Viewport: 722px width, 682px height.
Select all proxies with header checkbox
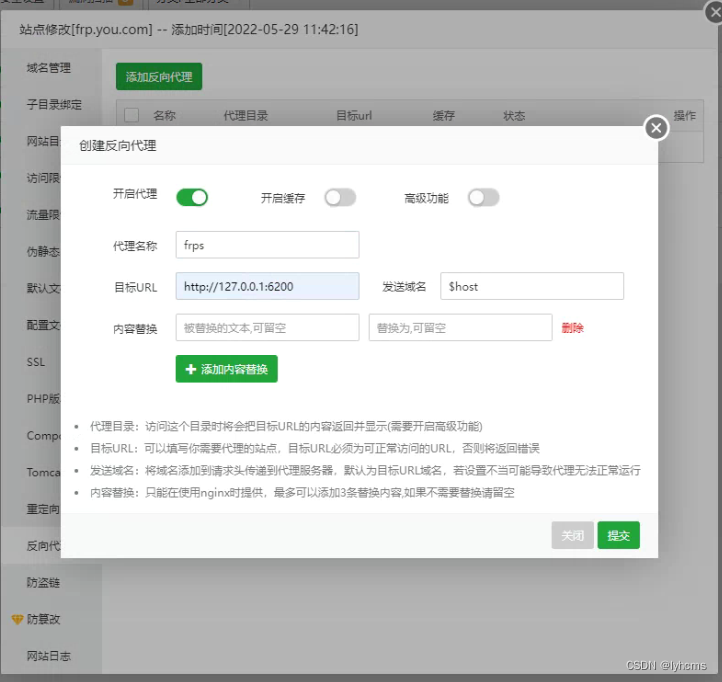131,116
